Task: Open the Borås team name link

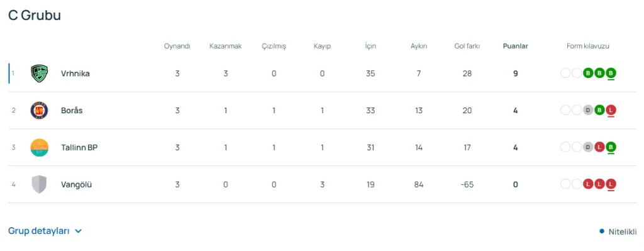Action: coord(72,111)
